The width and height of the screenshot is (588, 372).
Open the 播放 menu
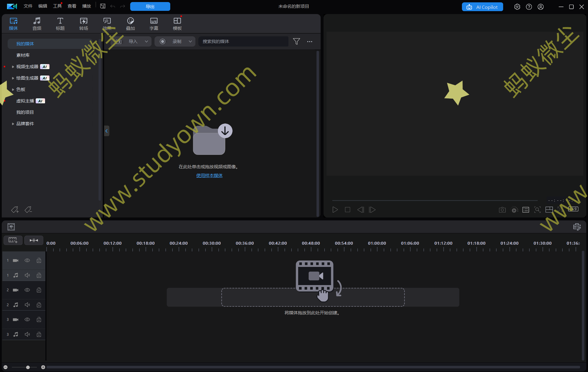tap(86, 6)
